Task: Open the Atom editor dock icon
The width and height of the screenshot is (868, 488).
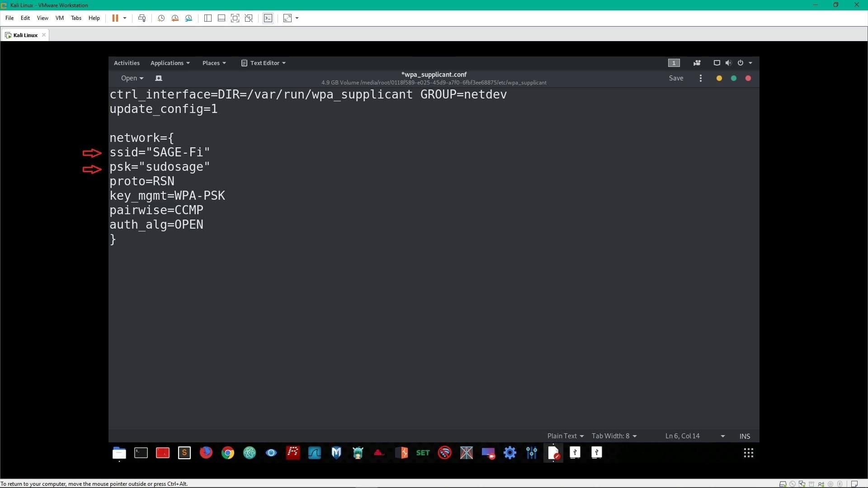Action: click(x=250, y=453)
